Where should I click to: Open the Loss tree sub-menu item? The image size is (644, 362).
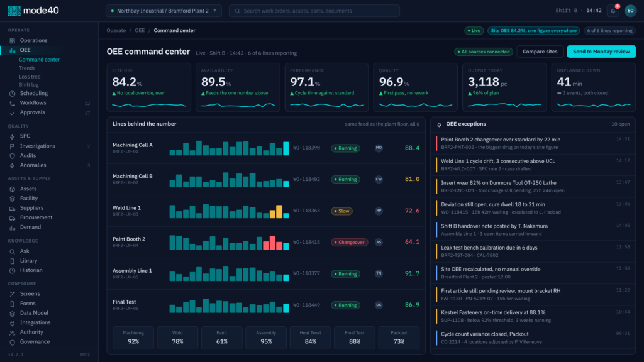(x=30, y=77)
